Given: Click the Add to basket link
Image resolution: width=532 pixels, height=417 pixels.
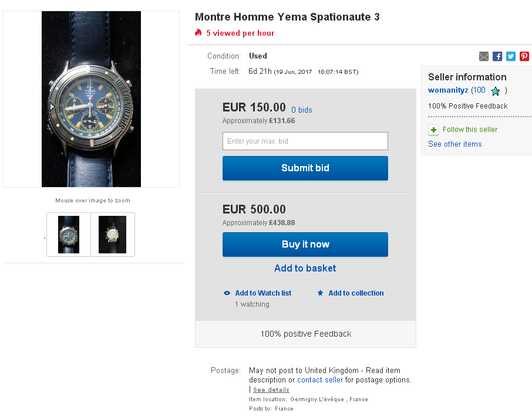Looking at the screenshot, I should [305, 268].
